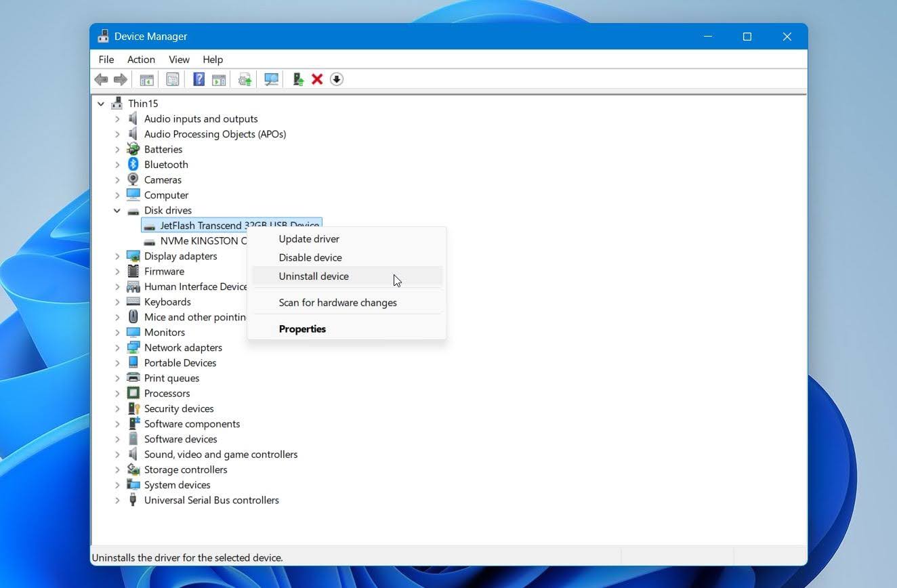Select the NVMe KINGSTON drive entry

tap(195, 241)
